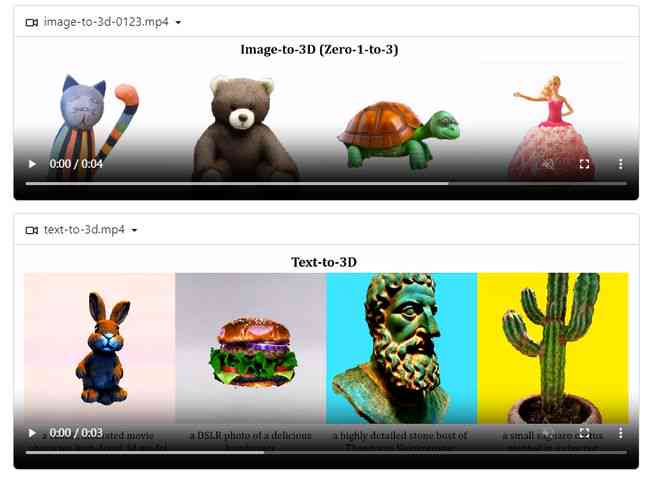Enter fullscreen on Image-to-3D video
The height and width of the screenshot is (482, 660).
[584, 164]
